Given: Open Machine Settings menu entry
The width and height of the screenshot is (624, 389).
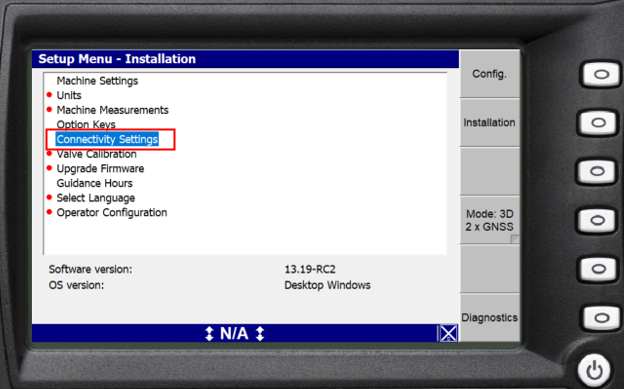Looking at the screenshot, I should click(x=97, y=81).
